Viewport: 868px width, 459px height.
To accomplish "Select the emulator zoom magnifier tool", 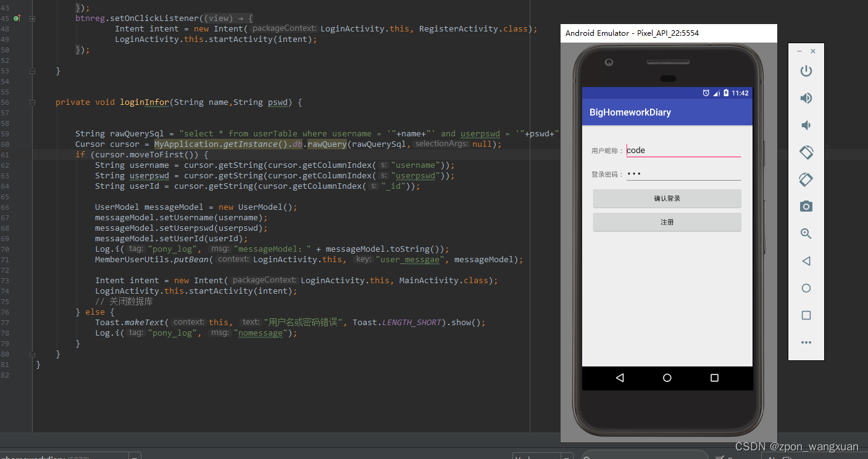I will (x=806, y=234).
